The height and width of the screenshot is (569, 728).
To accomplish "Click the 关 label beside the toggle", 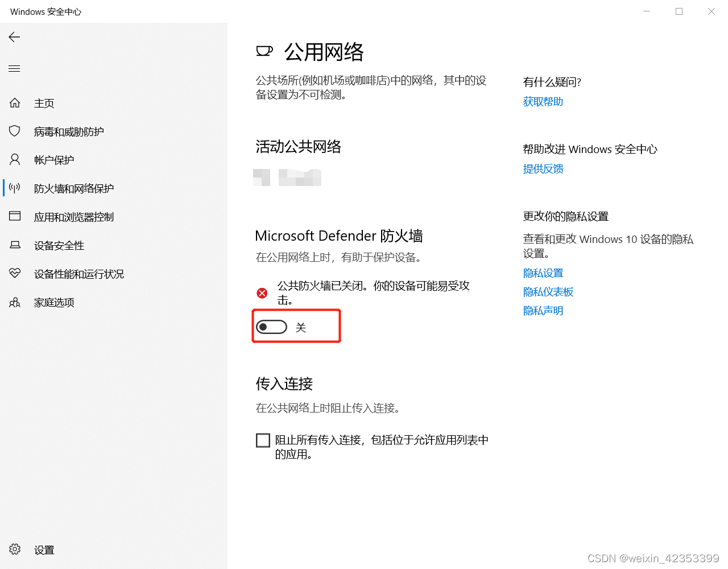I will click(x=301, y=327).
